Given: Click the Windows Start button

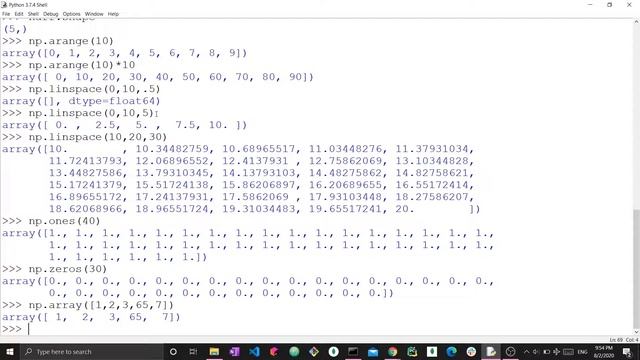Looking at the screenshot, I should point(9,351).
